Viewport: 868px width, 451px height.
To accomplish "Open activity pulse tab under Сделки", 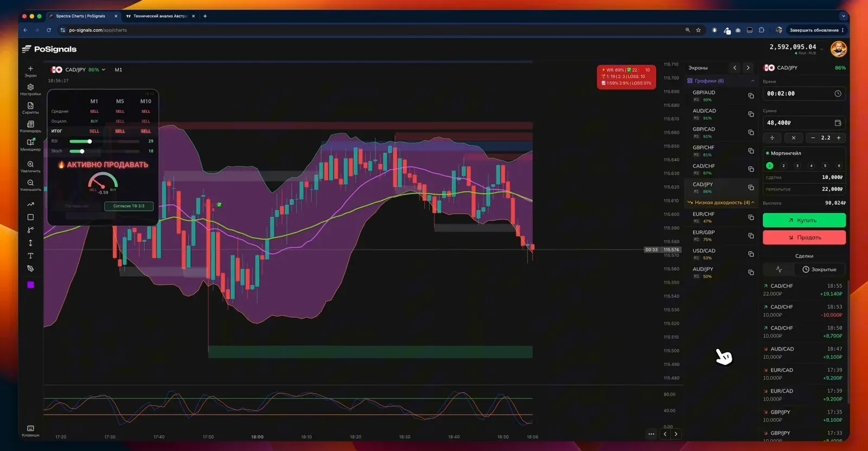I will click(778, 269).
